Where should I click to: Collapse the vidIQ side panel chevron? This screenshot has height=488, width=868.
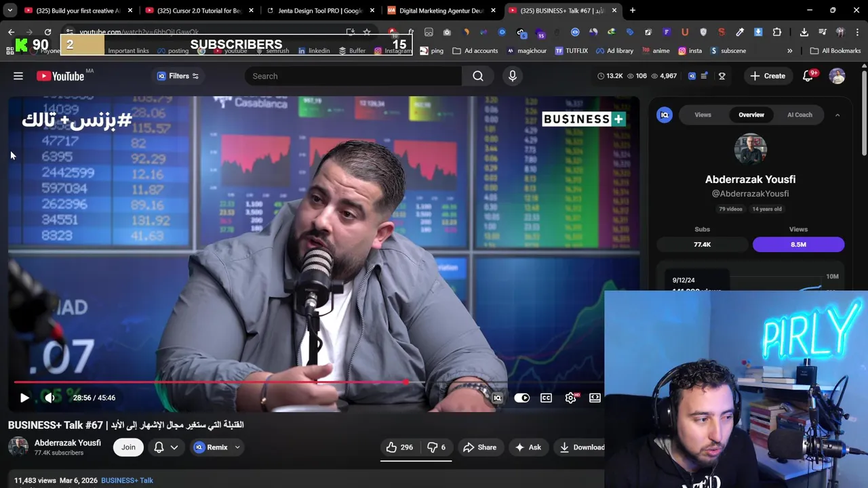coord(837,115)
